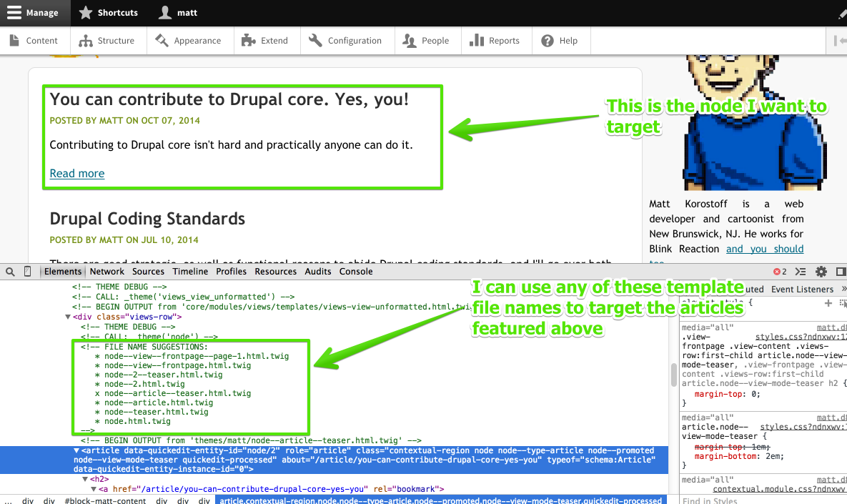
Task: Open DevTools settings gear
Action: pyautogui.click(x=821, y=272)
